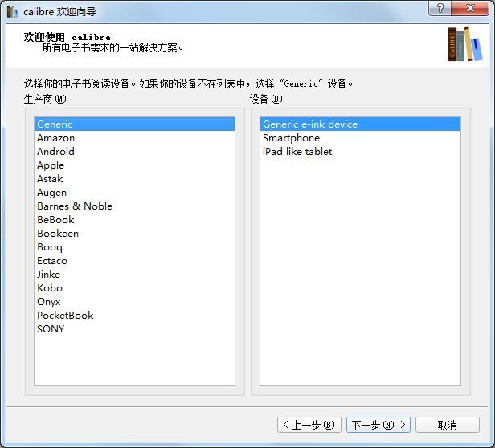Screen dimensions: 495x448
Task: Select iPad like tablet device
Action: point(360,152)
